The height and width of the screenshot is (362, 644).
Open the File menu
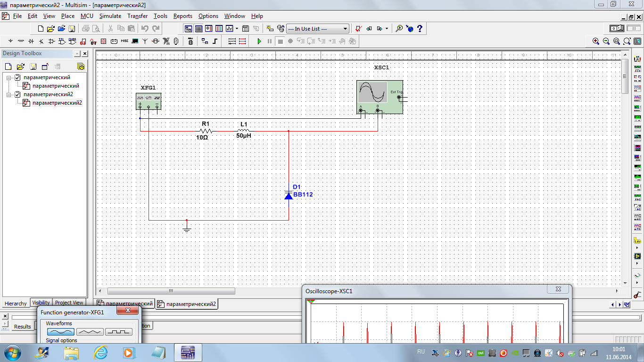[x=17, y=16]
